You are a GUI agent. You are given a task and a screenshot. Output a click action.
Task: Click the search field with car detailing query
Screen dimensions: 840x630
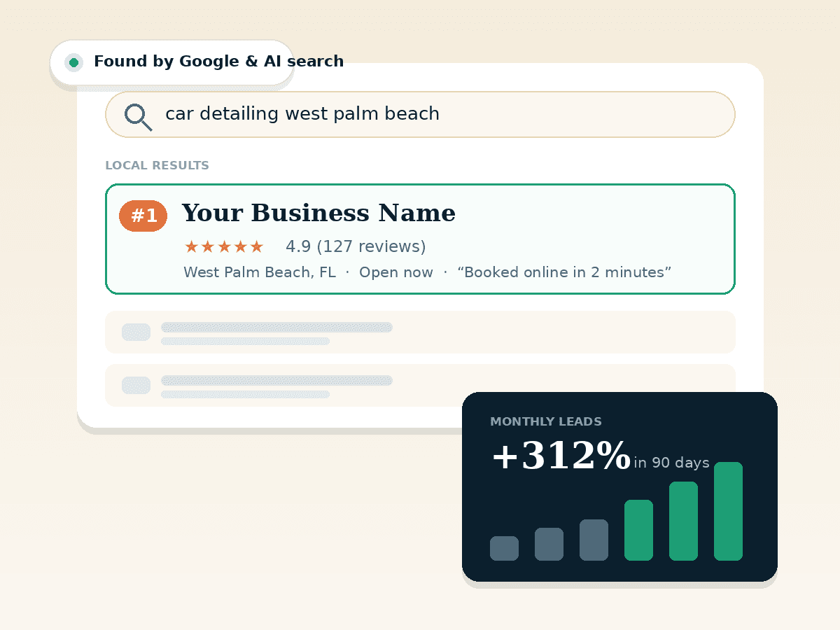(420, 114)
